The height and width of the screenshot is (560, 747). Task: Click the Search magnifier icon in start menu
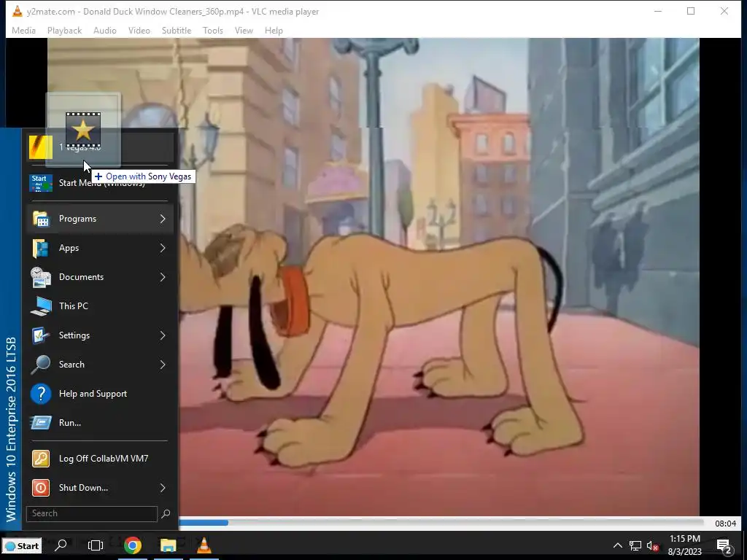(x=41, y=365)
